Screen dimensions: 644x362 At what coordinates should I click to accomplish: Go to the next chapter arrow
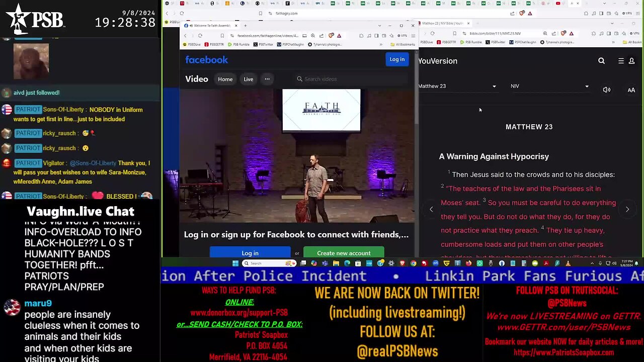(627, 209)
